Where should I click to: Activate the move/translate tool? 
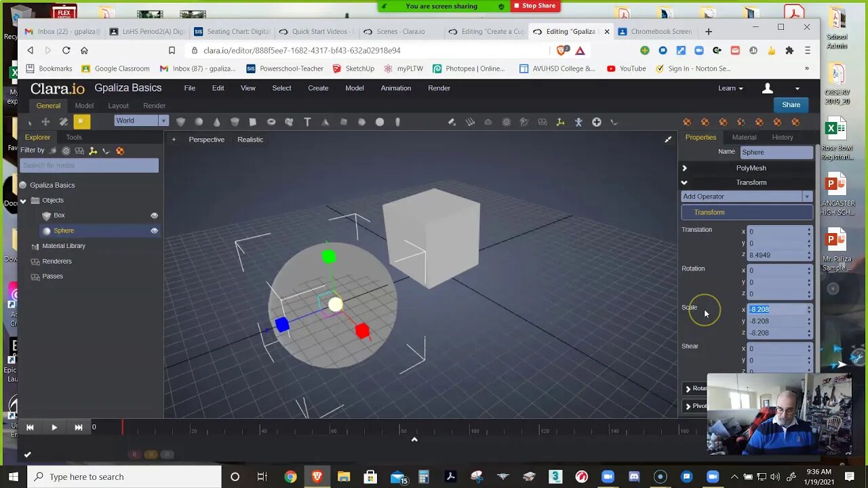(x=45, y=122)
